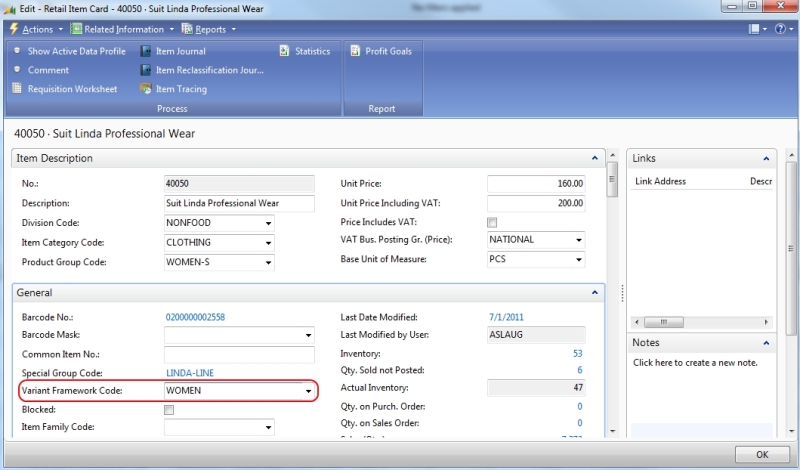
Task: Open the Division Code dropdown
Action: click(x=268, y=223)
